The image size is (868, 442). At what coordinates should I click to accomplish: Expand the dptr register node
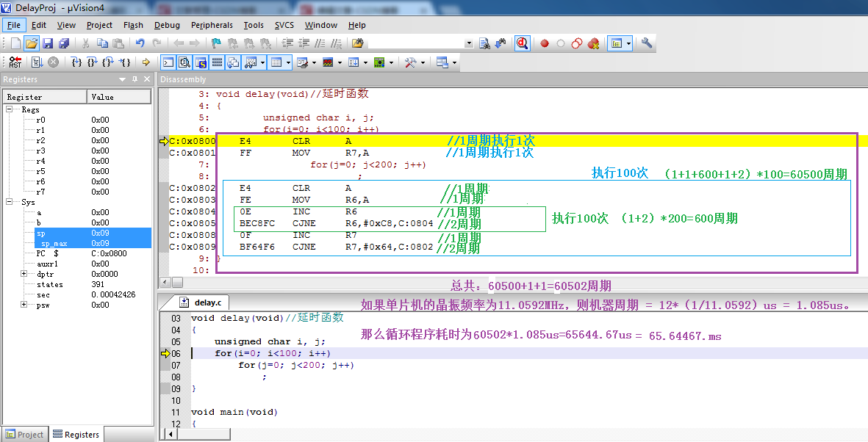24,274
